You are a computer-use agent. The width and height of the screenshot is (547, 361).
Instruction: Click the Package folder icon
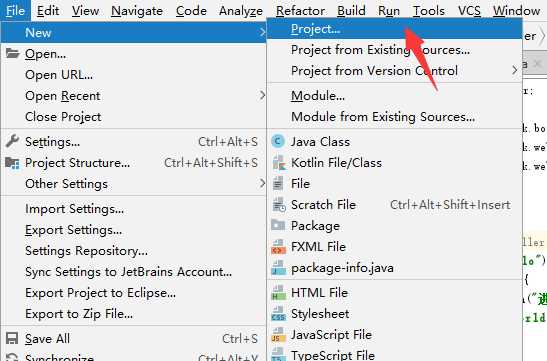coord(278,225)
